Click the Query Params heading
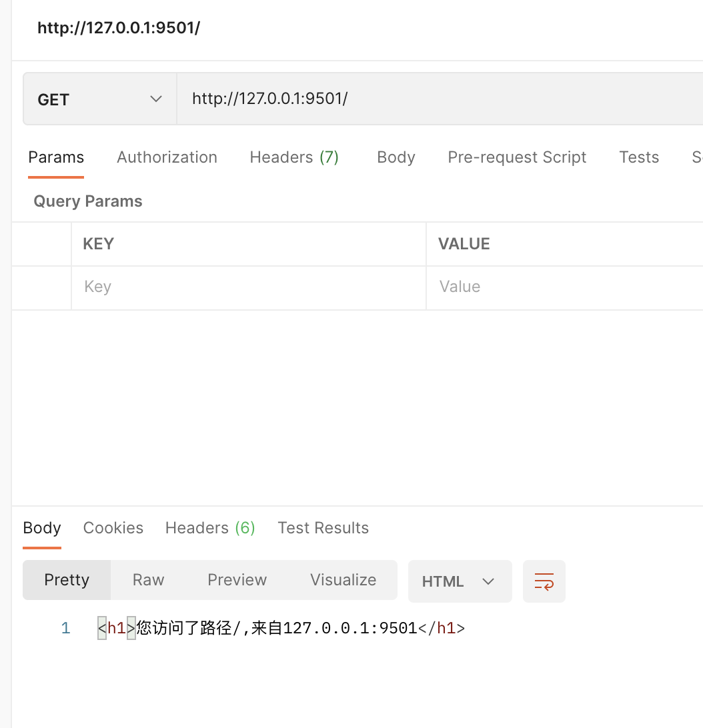This screenshot has width=703, height=728. point(88,201)
